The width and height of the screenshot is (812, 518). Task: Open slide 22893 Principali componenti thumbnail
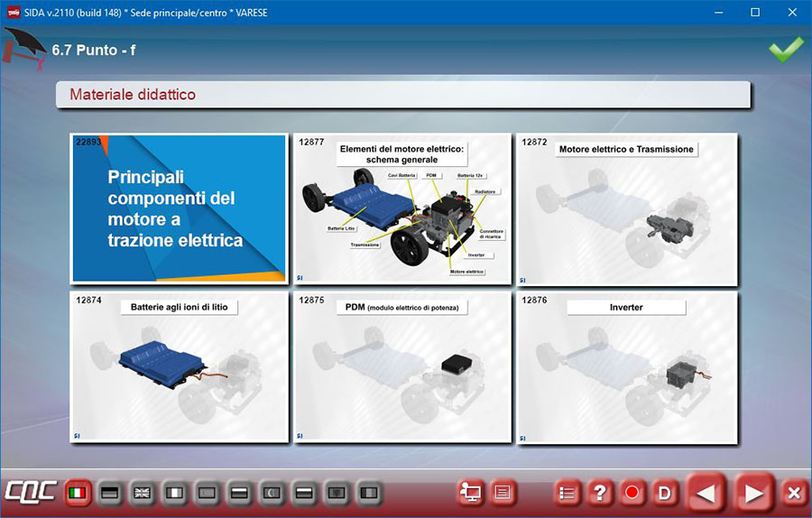(x=179, y=208)
